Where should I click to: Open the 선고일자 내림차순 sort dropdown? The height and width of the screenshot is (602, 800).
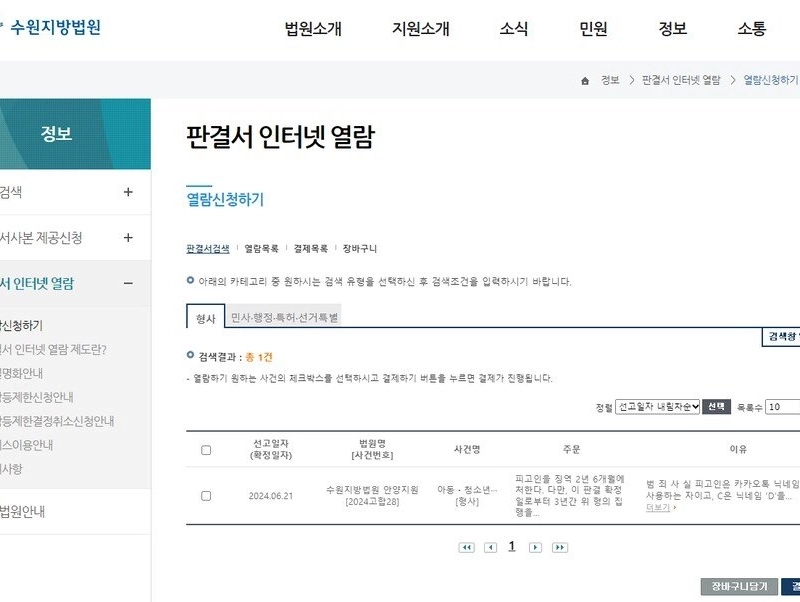click(657, 407)
